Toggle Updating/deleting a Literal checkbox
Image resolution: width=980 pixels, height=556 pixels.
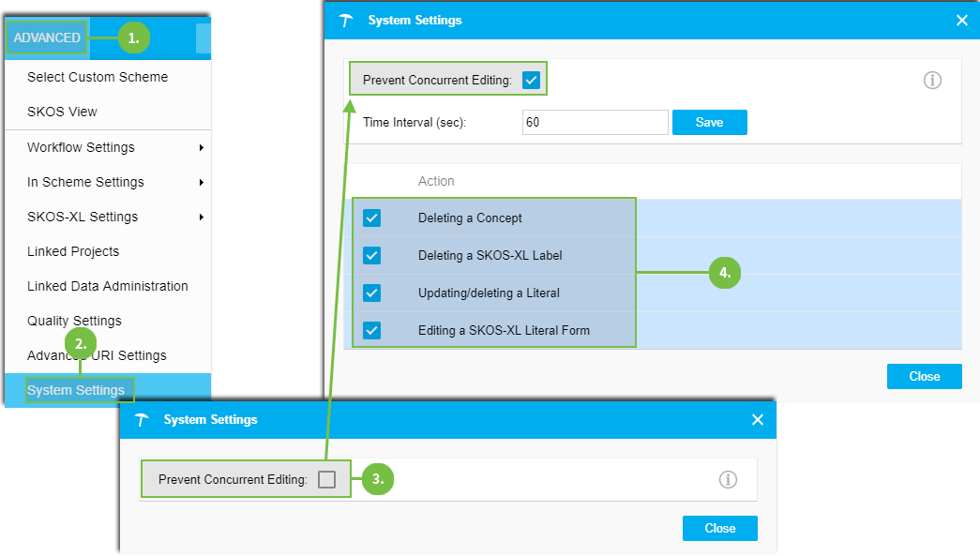tap(371, 293)
